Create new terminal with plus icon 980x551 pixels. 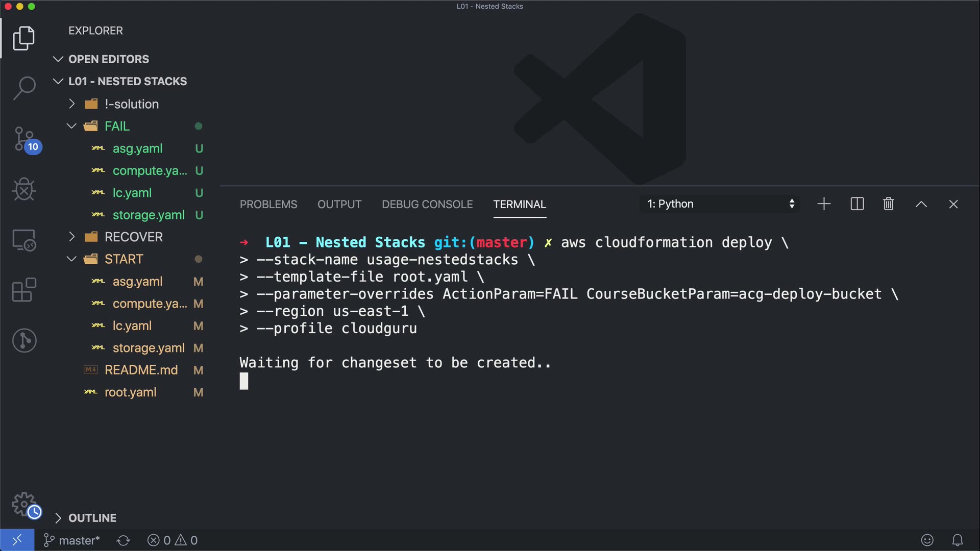tap(824, 204)
